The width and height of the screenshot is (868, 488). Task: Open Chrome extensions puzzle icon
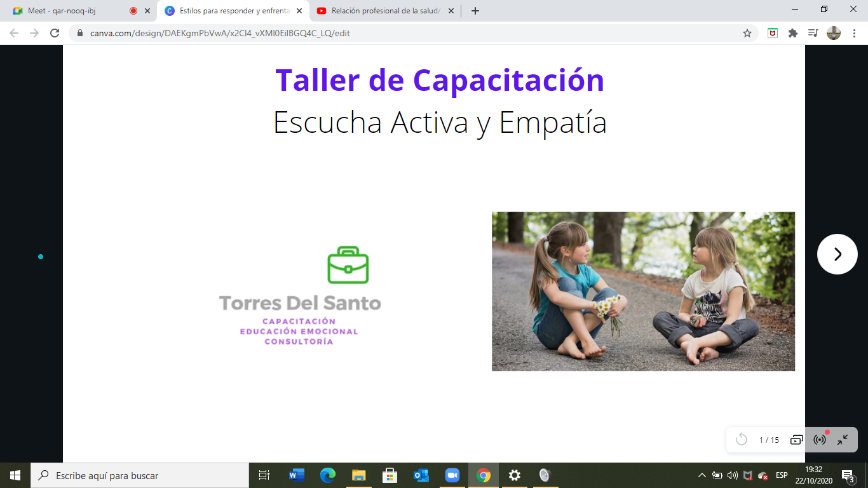792,33
